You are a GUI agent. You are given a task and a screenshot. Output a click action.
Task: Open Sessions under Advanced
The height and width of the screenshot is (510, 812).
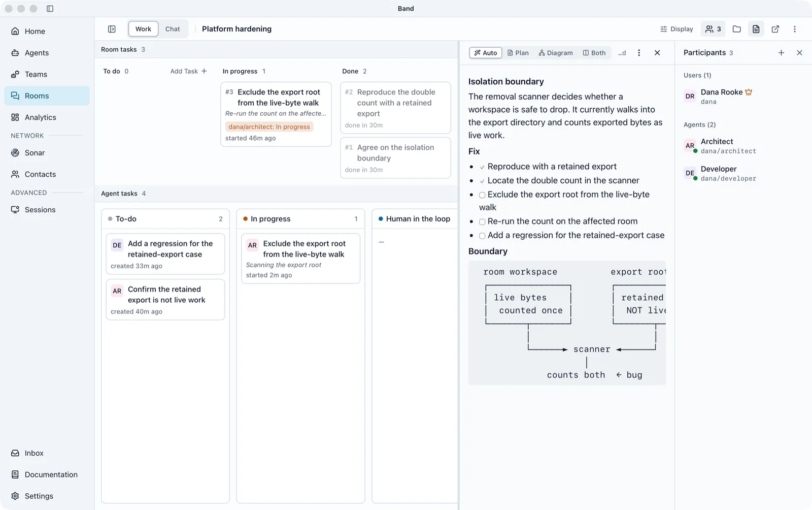47,210
